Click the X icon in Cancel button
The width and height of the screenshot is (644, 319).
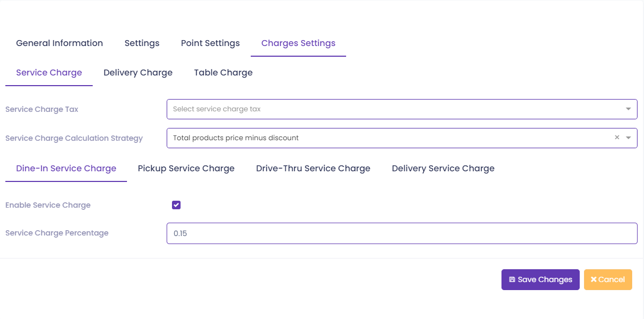tap(594, 280)
